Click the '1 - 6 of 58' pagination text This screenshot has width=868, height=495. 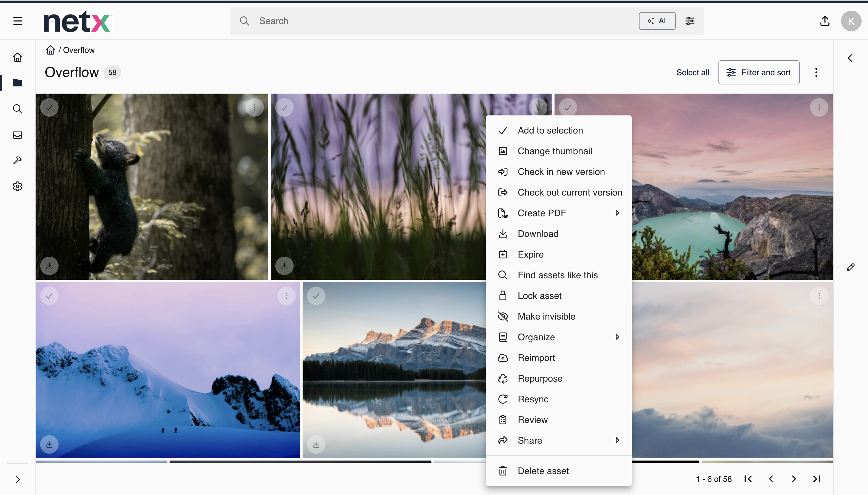coord(714,479)
